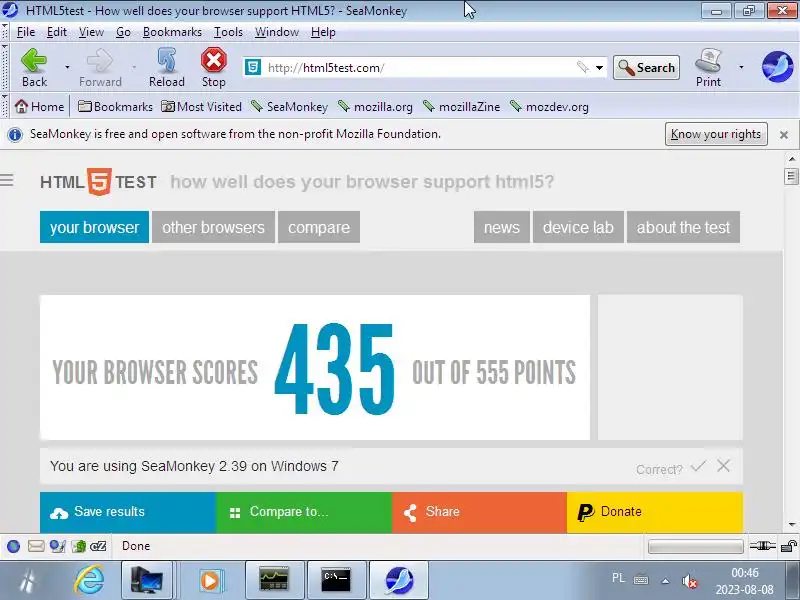Switch to the other browsers tab
Screen dimensions: 800x600
pyautogui.click(x=213, y=227)
